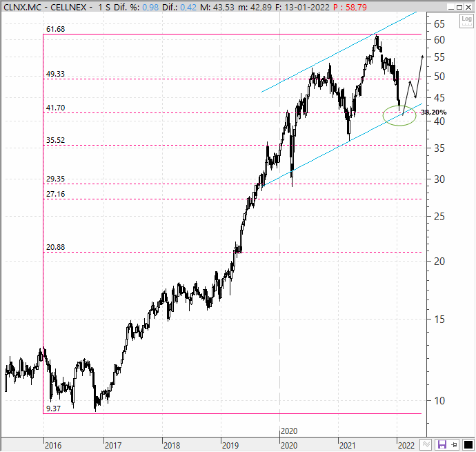Click the red P value 58,79
The height and width of the screenshot is (452, 476).
[356, 8]
